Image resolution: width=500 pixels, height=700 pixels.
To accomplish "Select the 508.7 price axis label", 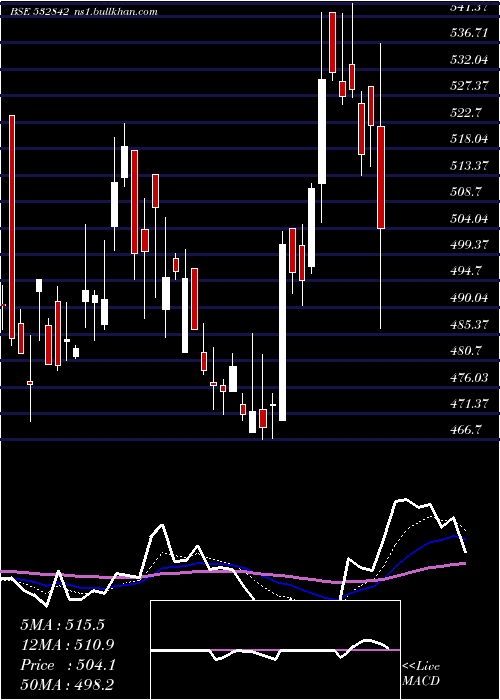I will (466, 192).
